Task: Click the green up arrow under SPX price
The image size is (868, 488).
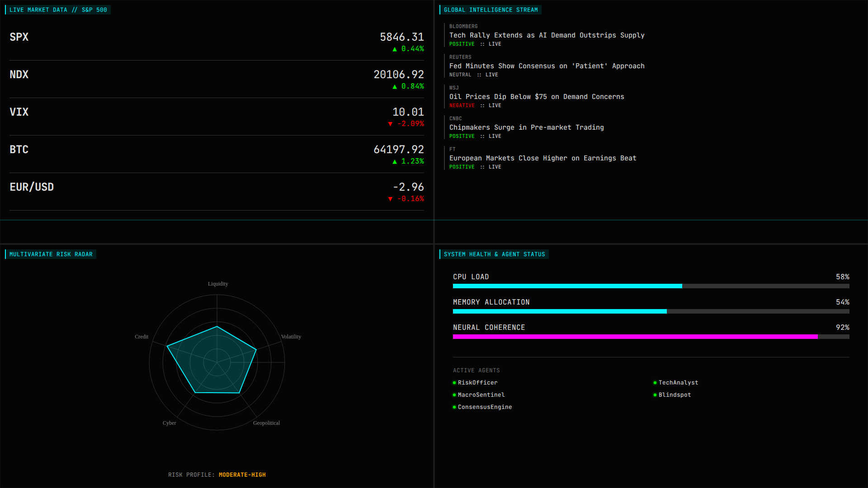Action: [x=395, y=49]
